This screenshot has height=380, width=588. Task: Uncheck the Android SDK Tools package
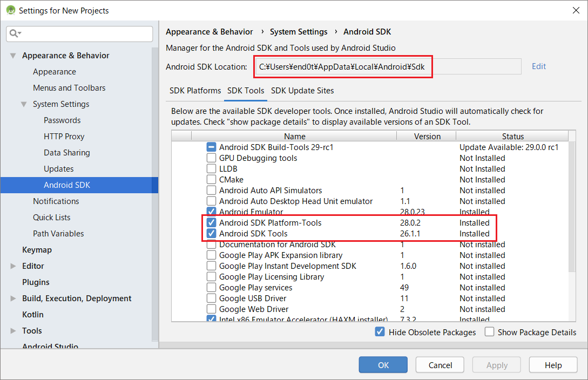[x=211, y=233]
